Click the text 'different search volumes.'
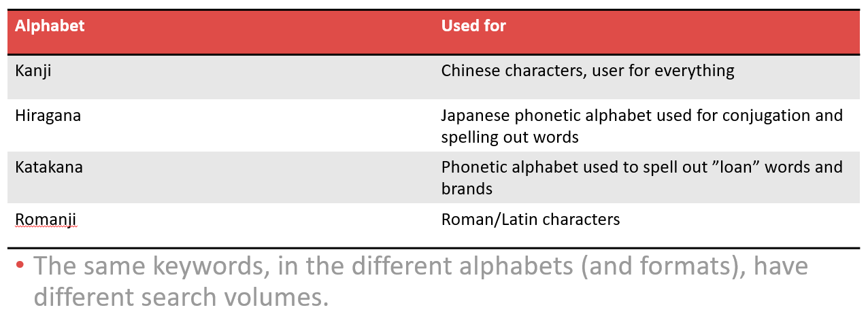This screenshot has height=331, width=868. click(181, 297)
